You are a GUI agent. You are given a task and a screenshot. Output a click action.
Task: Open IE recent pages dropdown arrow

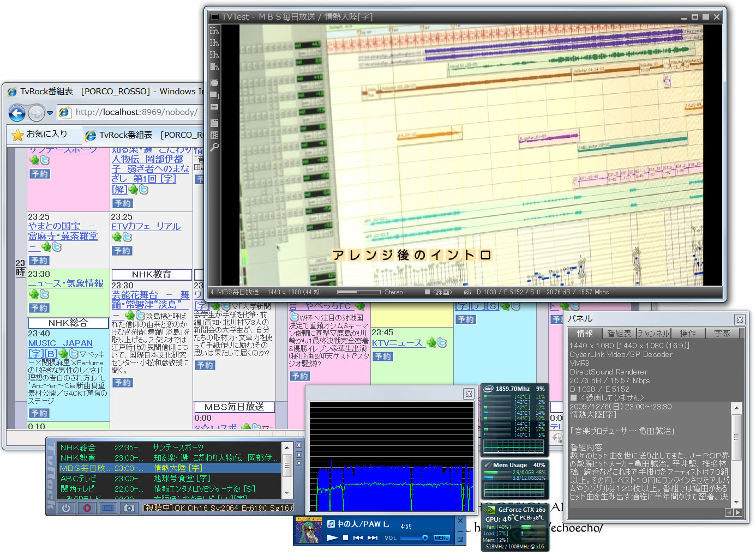[x=50, y=113]
